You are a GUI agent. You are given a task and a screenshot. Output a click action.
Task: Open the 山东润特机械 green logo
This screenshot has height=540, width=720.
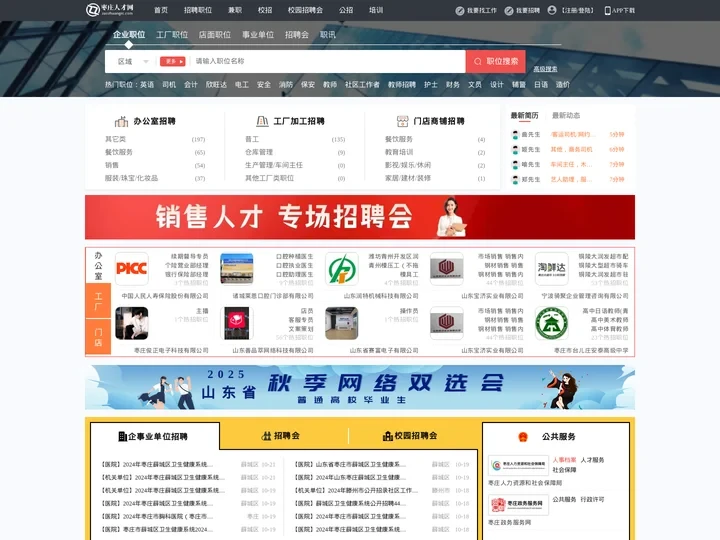pos(342,269)
